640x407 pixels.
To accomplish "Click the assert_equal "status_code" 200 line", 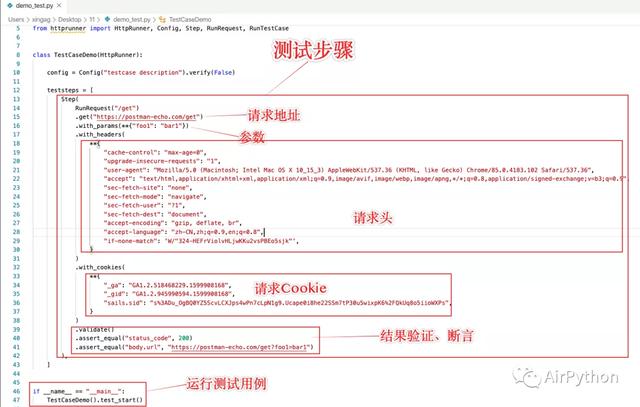I will 134,338.
